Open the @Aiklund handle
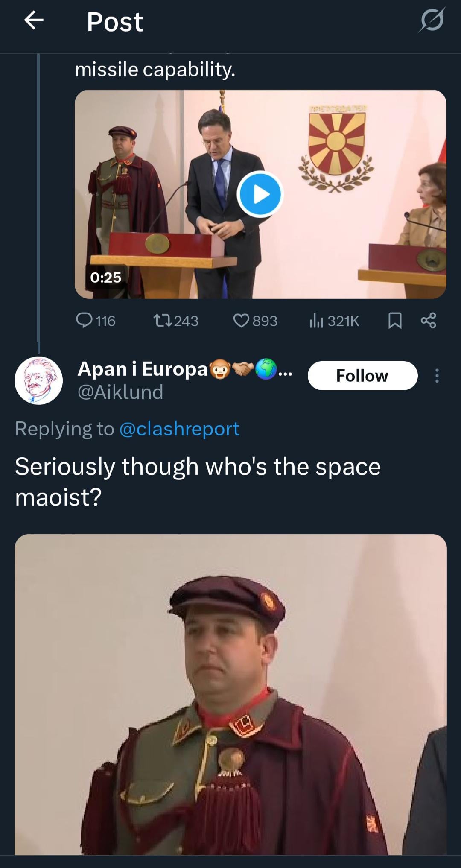The image size is (461, 868). (x=120, y=392)
